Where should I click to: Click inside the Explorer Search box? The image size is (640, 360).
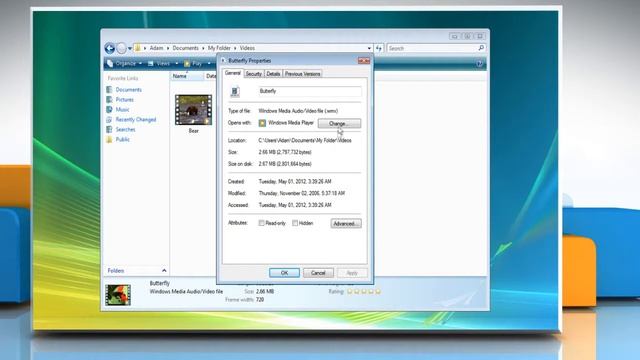tap(436, 48)
